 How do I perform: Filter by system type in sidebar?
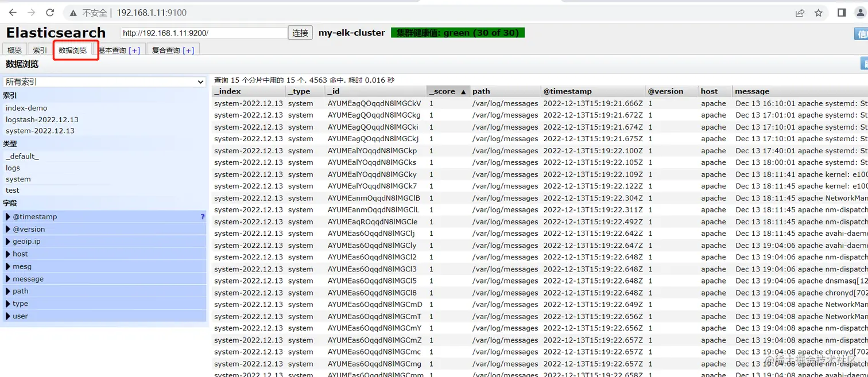tap(18, 179)
